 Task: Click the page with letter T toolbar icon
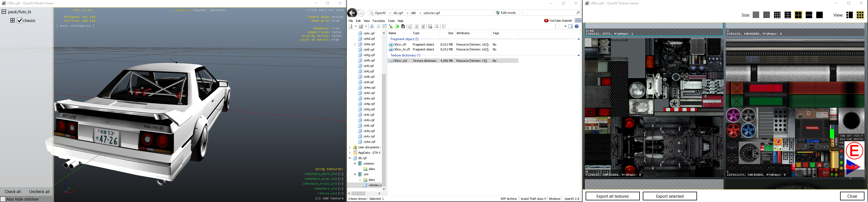(424, 26)
